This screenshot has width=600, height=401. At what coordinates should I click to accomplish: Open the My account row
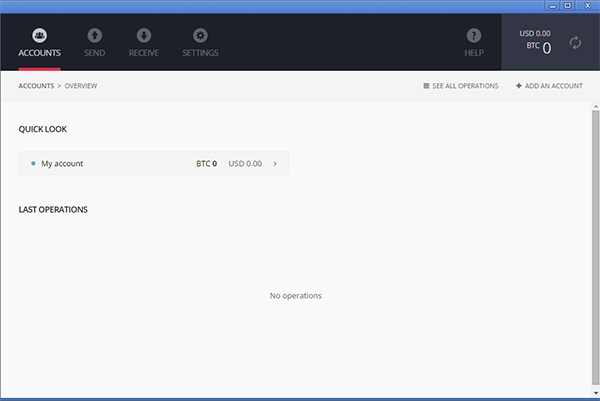click(x=154, y=163)
